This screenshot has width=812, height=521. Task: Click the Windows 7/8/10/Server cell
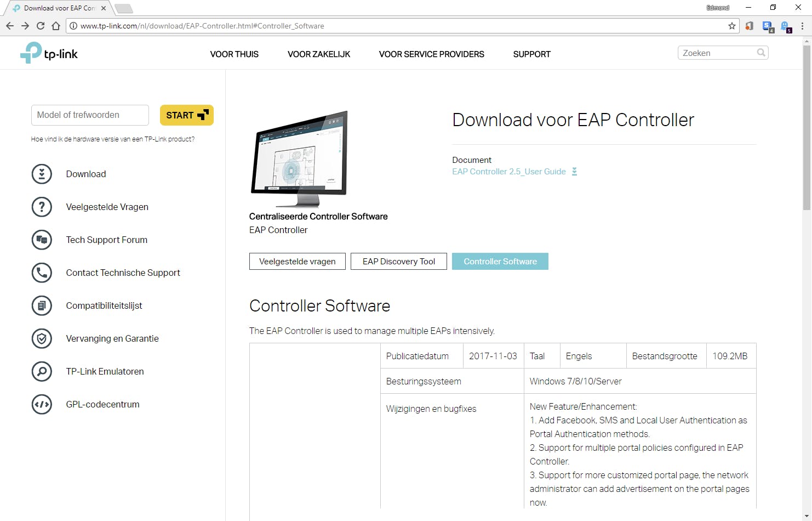pyautogui.click(x=640, y=381)
